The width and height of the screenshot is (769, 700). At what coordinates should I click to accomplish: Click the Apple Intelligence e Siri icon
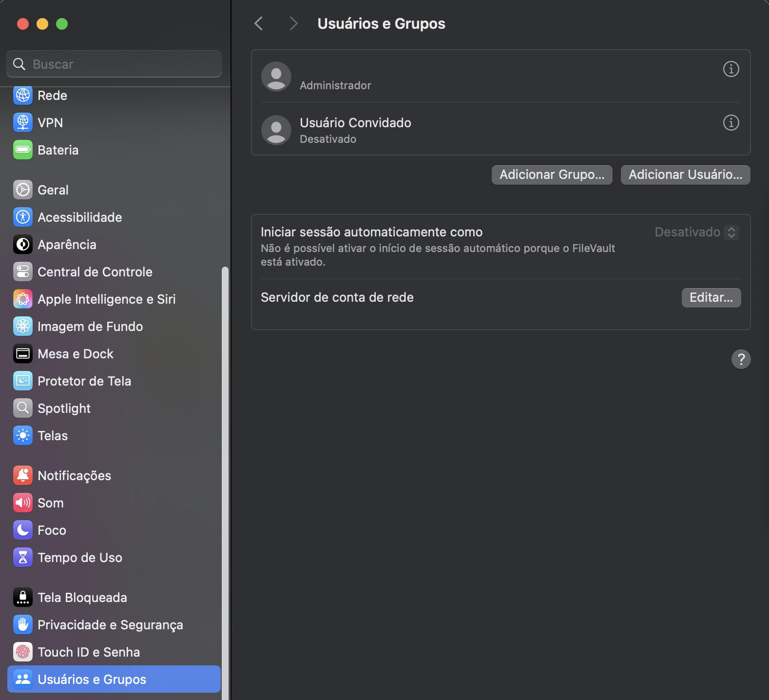point(23,299)
